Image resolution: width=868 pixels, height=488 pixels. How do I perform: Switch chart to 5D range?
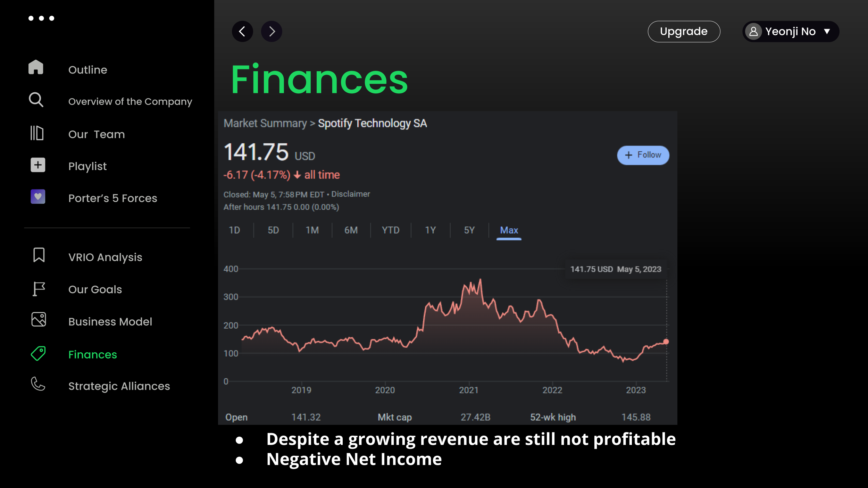coord(273,230)
